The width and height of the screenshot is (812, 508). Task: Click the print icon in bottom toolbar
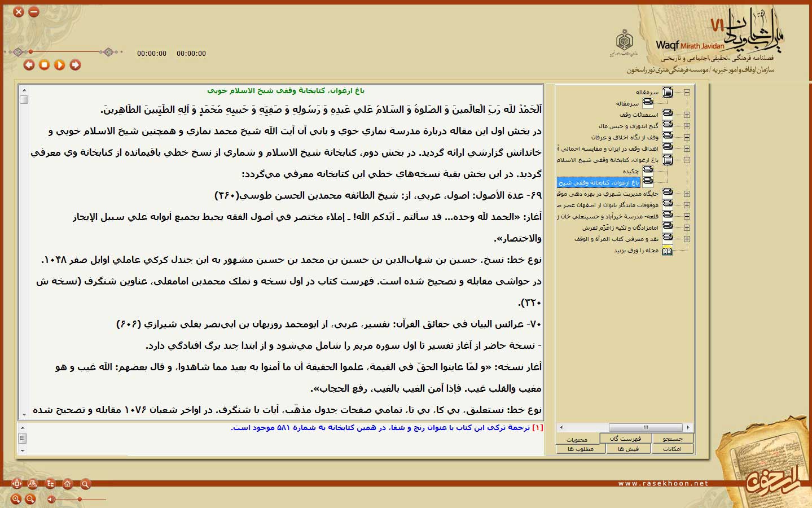pyautogui.click(x=33, y=484)
